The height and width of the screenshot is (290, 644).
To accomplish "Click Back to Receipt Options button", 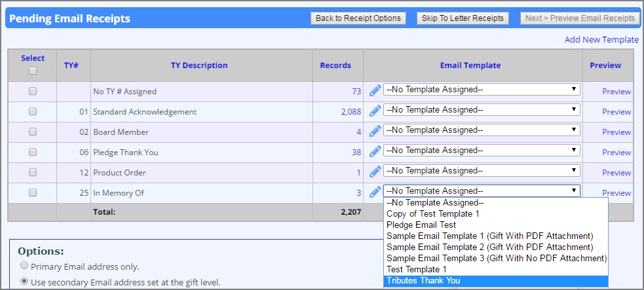I will [358, 18].
